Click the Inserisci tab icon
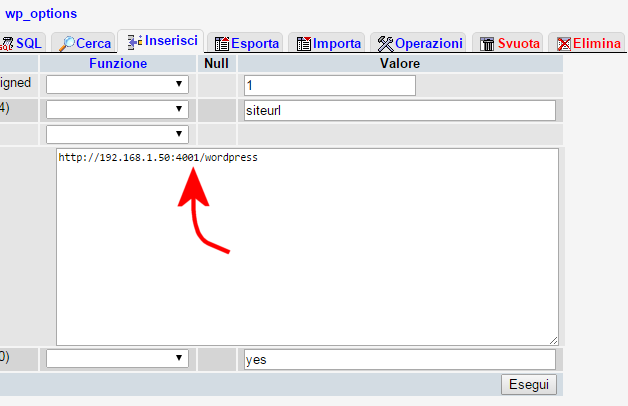Viewport: 628px width, 406px height. [x=135, y=42]
